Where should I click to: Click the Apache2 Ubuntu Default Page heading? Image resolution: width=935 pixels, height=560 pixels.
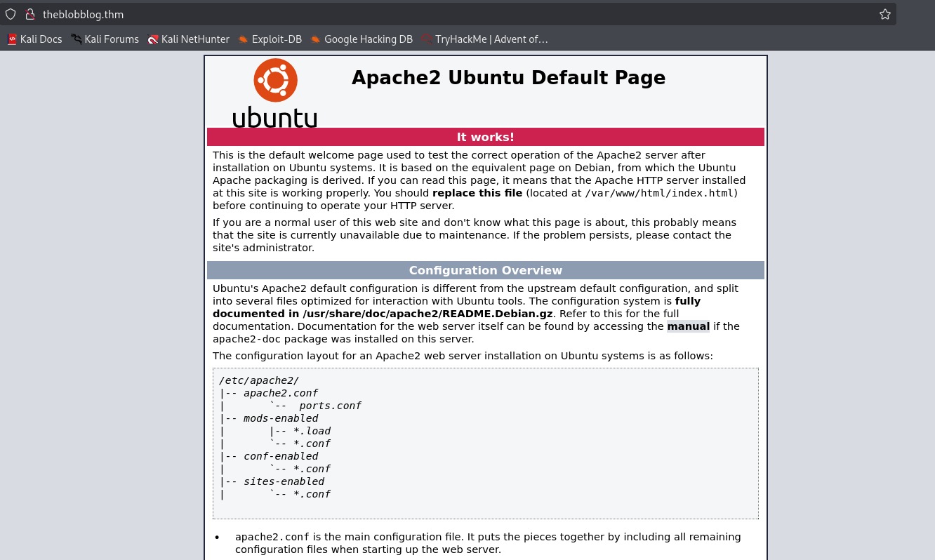pos(508,77)
